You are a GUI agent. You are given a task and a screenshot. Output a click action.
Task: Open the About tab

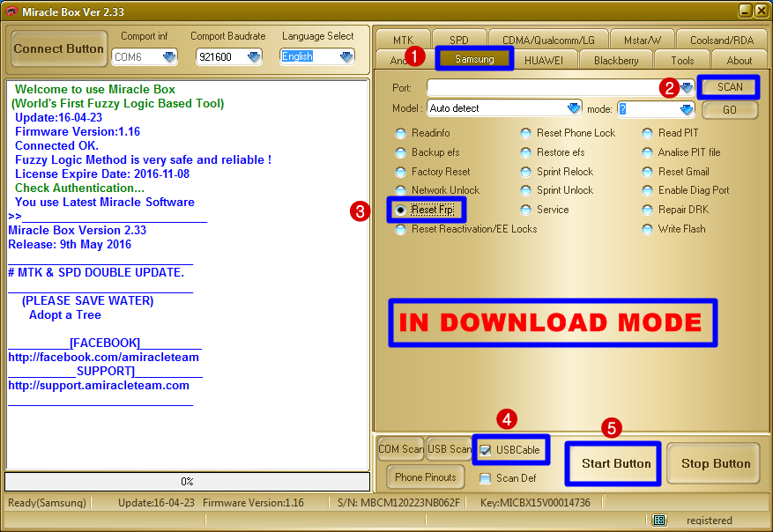(739, 60)
